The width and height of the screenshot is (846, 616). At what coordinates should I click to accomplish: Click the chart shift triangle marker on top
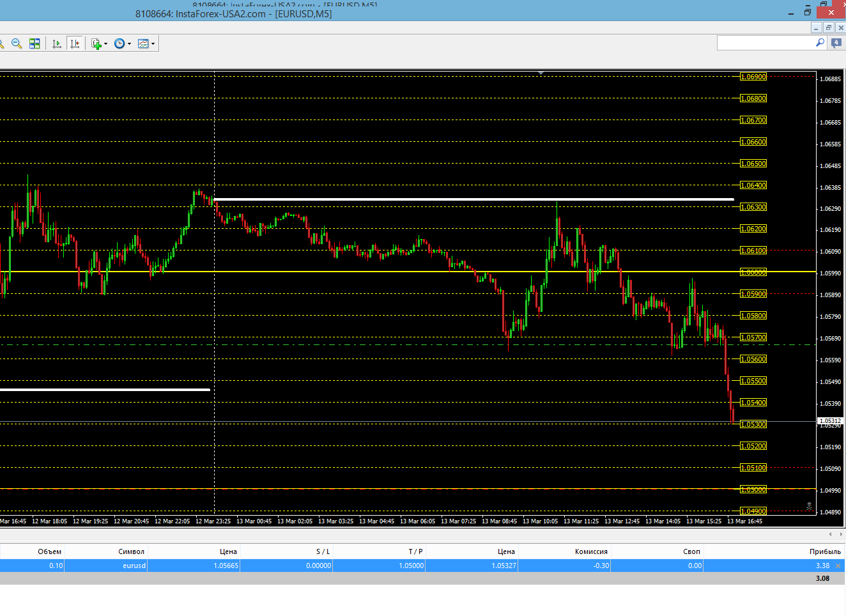(x=541, y=73)
